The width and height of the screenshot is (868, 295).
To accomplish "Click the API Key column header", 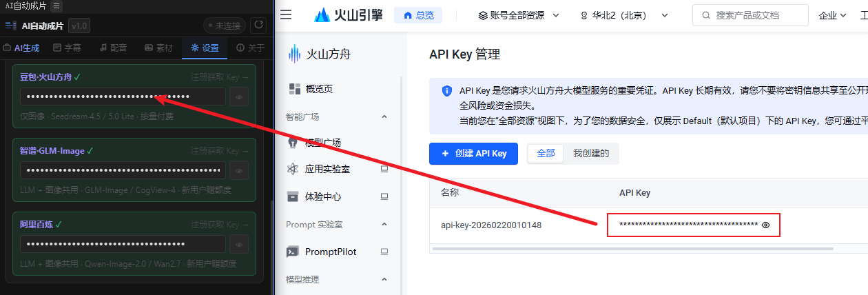I will (x=634, y=193).
